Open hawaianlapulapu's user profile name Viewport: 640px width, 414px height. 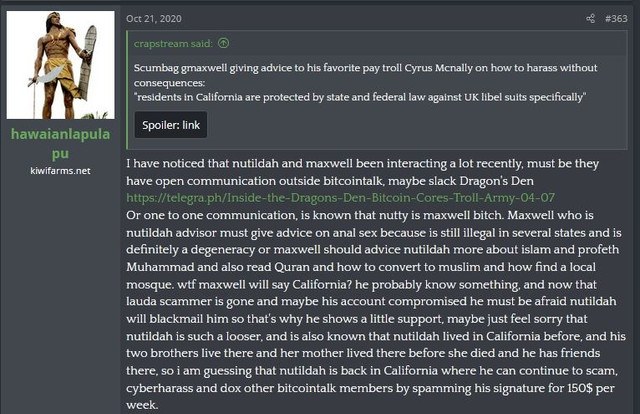[60, 144]
